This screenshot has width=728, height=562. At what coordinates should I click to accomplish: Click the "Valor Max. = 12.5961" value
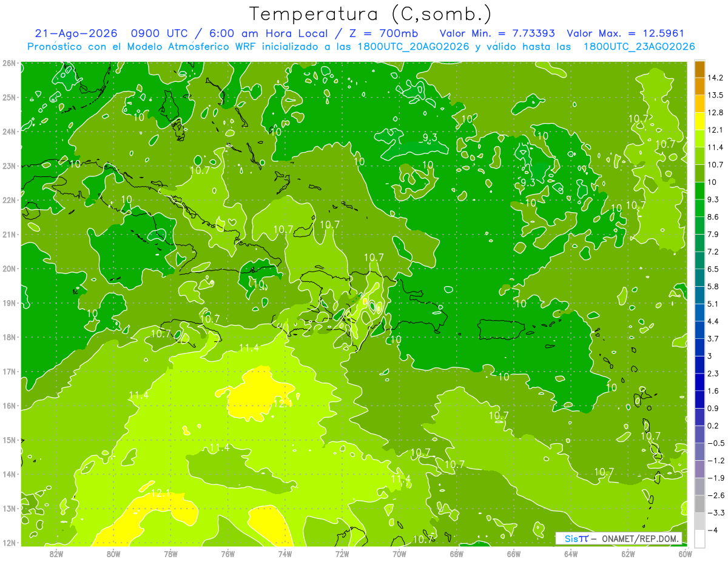(x=625, y=34)
